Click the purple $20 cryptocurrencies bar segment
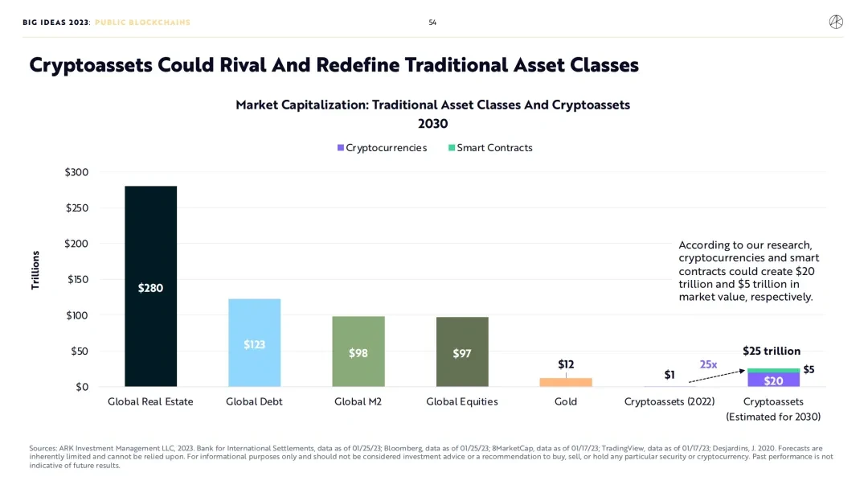868x485 pixels. click(x=773, y=380)
